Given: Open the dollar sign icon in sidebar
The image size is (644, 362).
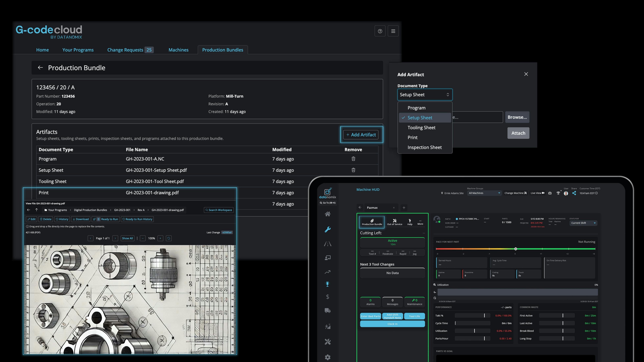Looking at the screenshot, I should coord(327,297).
